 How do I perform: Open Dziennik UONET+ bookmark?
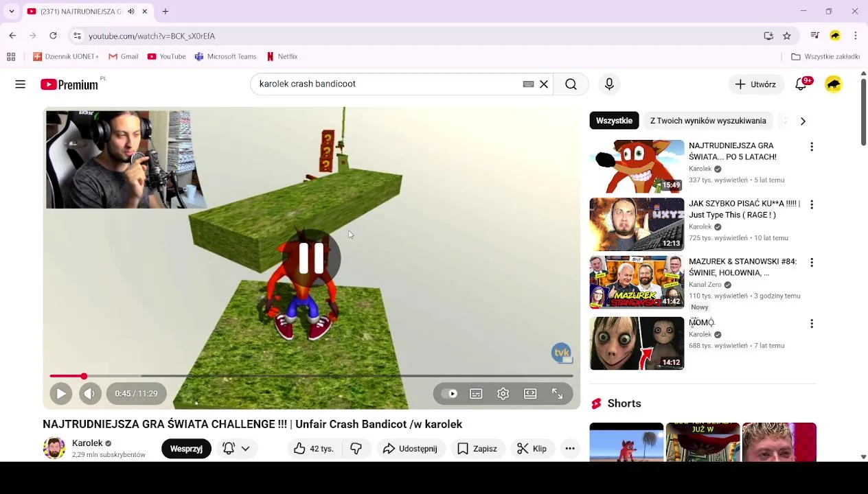tap(66, 56)
